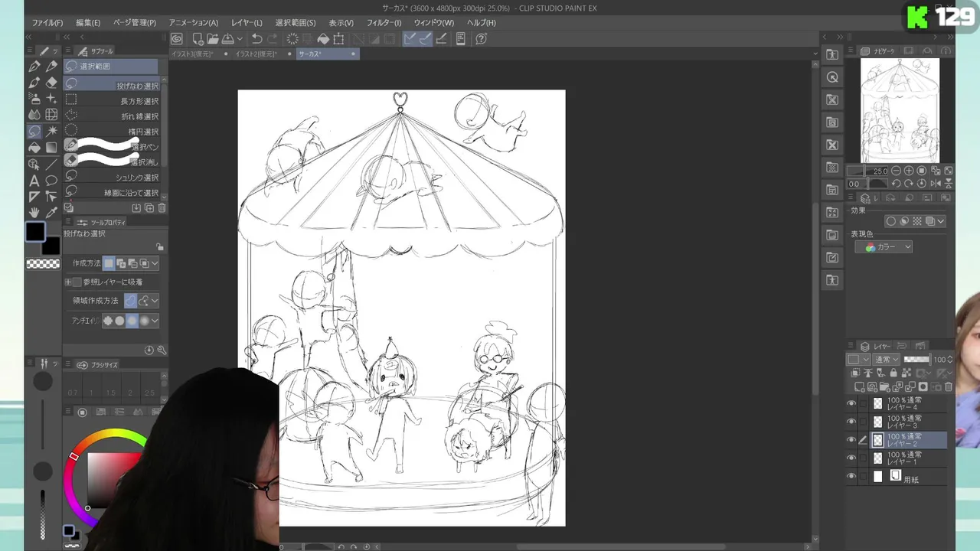This screenshot has height=551, width=980.
Task: Delete sub tool with trash icon
Action: pyautogui.click(x=162, y=207)
